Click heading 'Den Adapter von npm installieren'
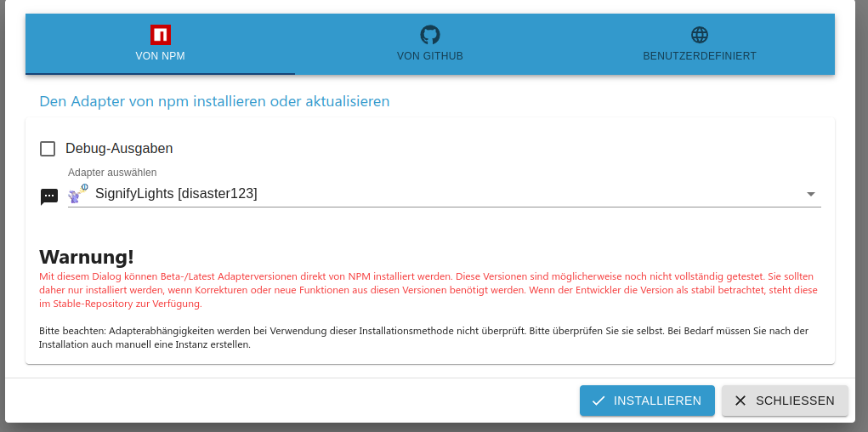This screenshot has height=432, width=868. point(214,101)
